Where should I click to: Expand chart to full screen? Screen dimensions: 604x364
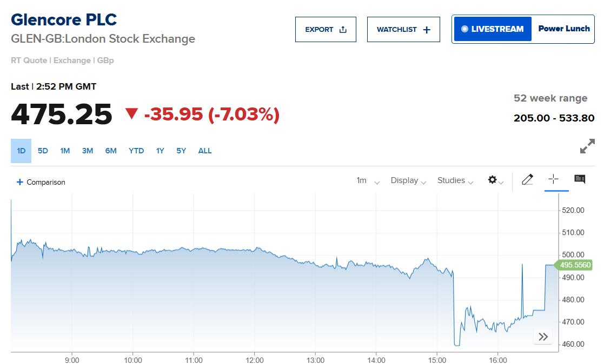pos(587,147)
